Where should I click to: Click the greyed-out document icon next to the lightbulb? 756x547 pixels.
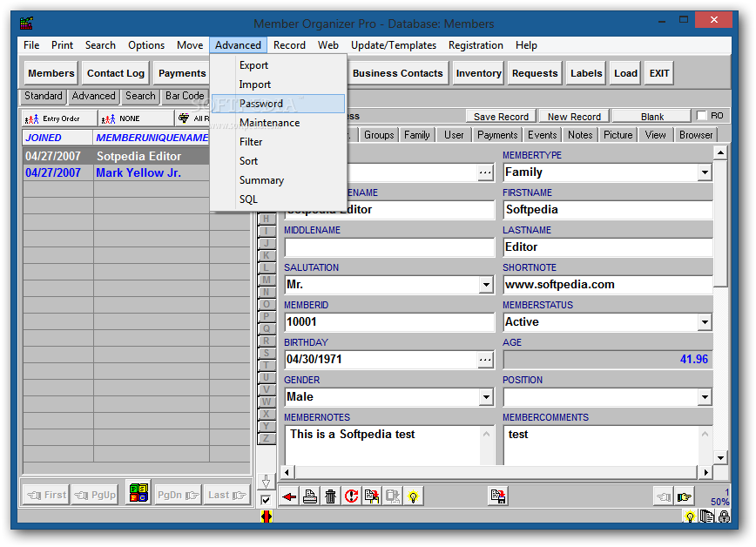393,496
